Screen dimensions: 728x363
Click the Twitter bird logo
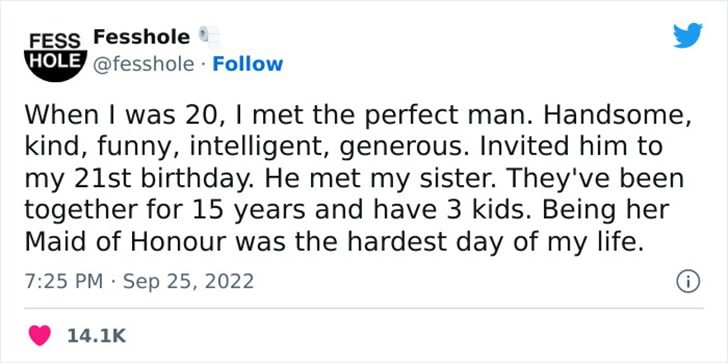pyautogui.click(x=688, y=36)
